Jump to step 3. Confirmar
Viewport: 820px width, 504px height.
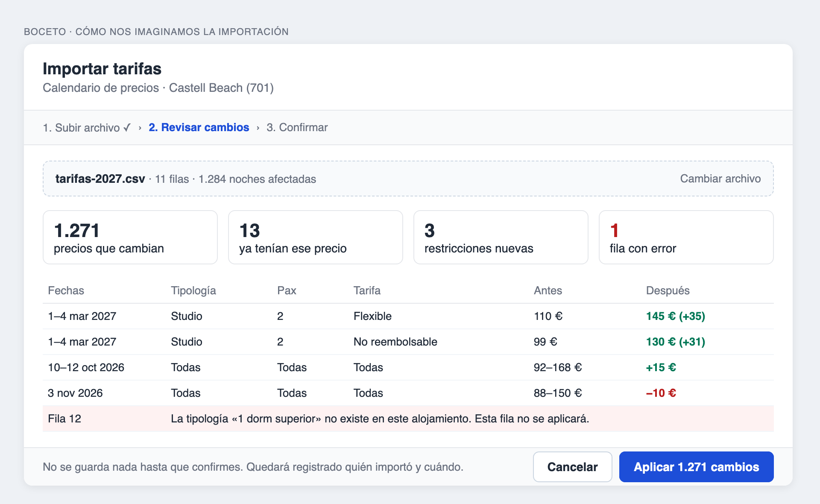[x=297, y=128]
